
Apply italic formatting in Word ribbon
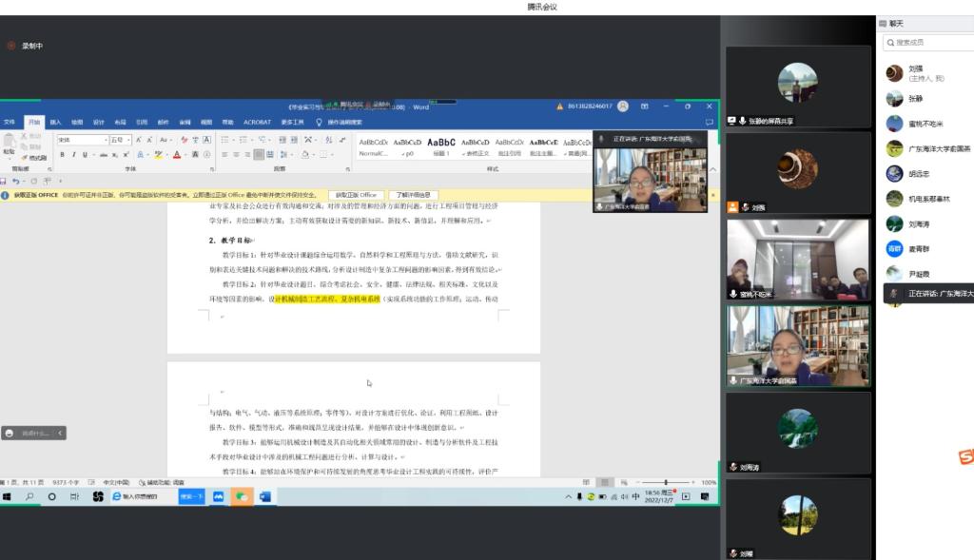click(x=72, y=154)
